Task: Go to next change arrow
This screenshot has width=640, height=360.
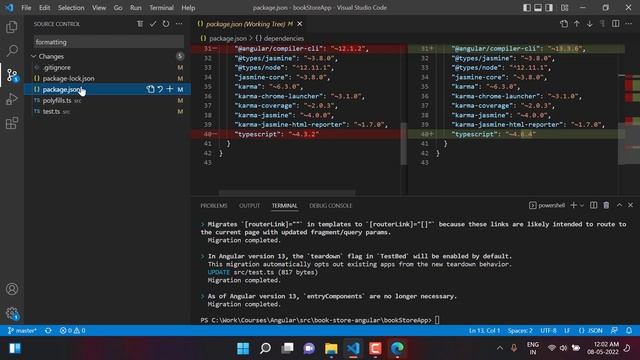Action: pos(590,24)
